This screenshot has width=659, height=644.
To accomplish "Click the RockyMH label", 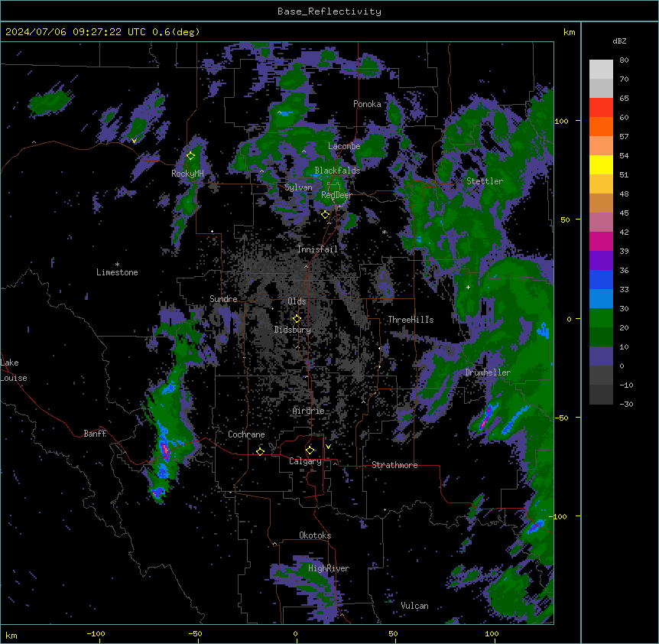I will point(187,174).
